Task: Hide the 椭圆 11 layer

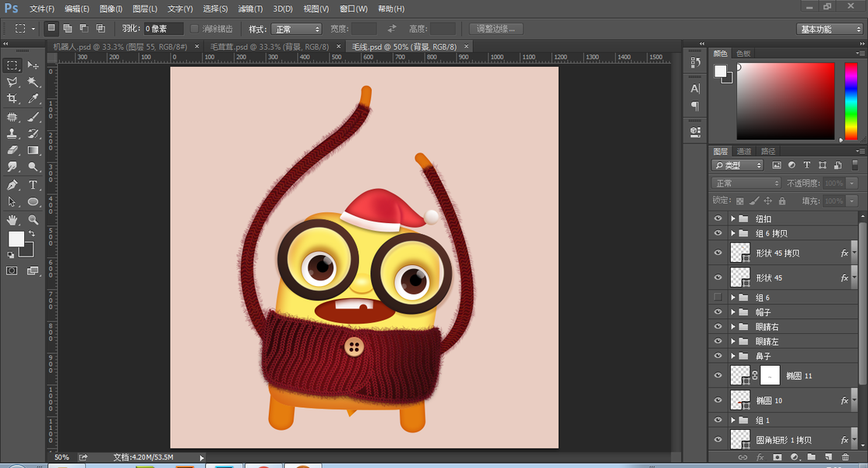Action: [718, 375]
